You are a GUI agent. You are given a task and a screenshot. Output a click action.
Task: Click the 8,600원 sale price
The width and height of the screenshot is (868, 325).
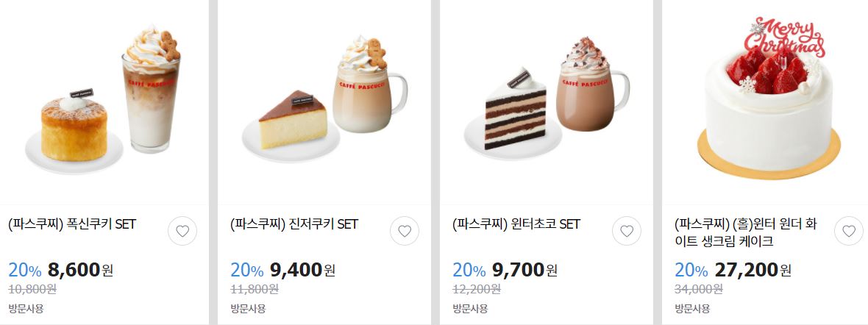click(80, 270)
